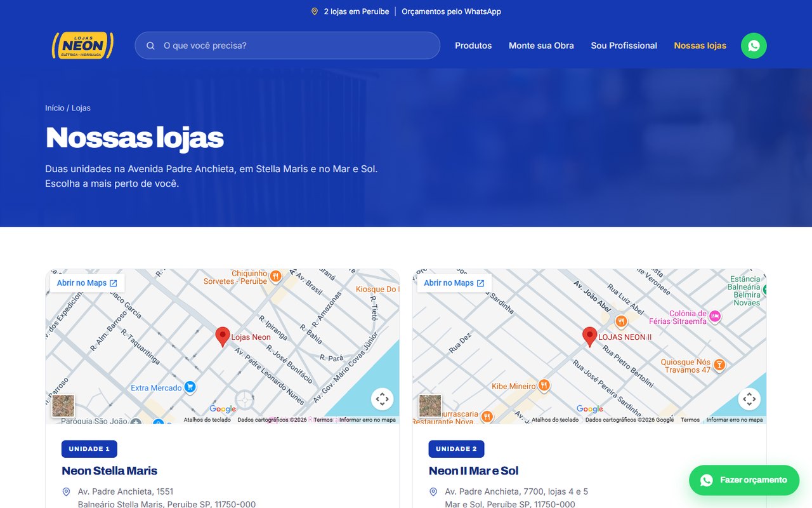812x508 pixels.
Task: Click Google logo on Mar e Sol map
Action: 590,409
